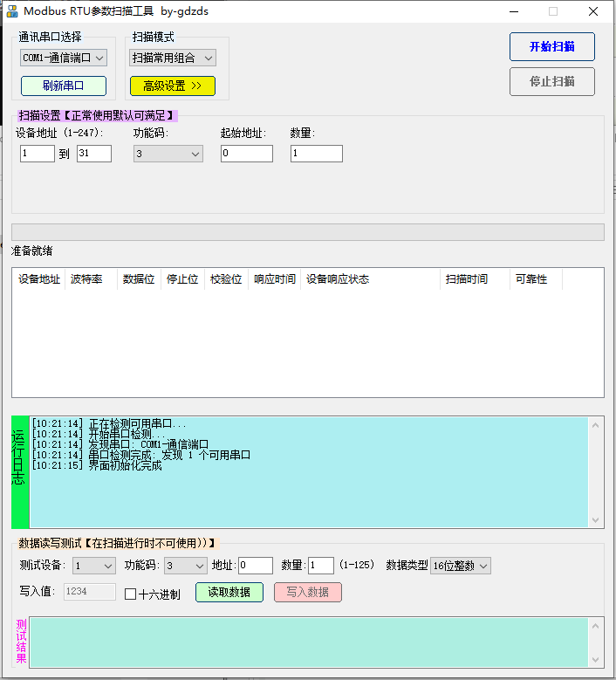
Task: Click the log panel scroll down arrow
Action: tap(596, 519)
